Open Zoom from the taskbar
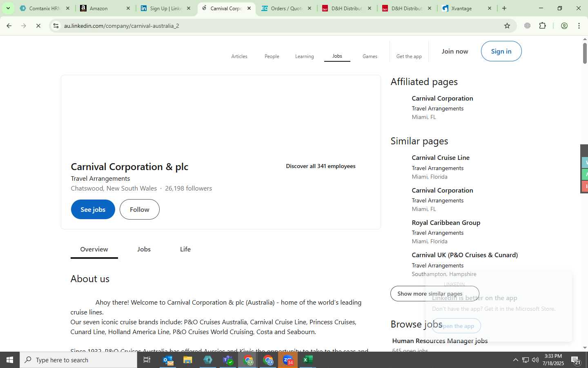Screen dimensions: 588x368 (288, 360)
